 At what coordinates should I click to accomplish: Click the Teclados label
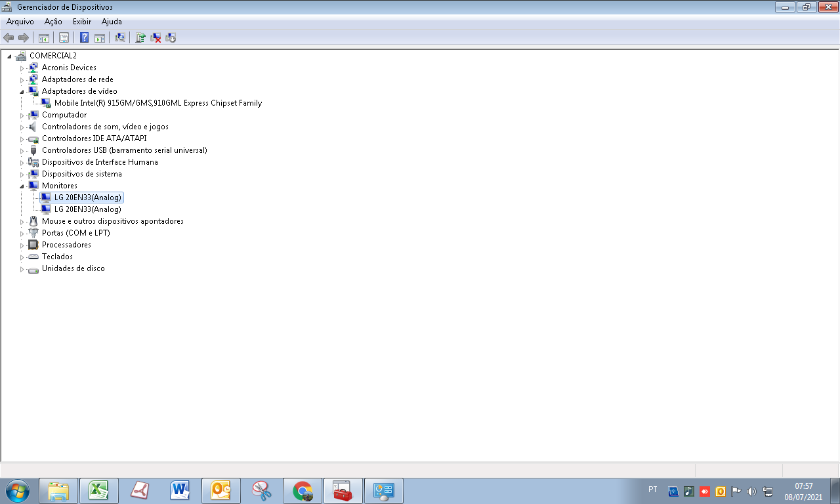57,257
